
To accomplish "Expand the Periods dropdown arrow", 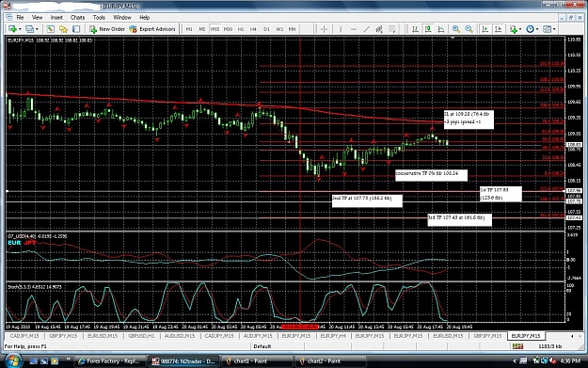I will [x=537, y=29].
